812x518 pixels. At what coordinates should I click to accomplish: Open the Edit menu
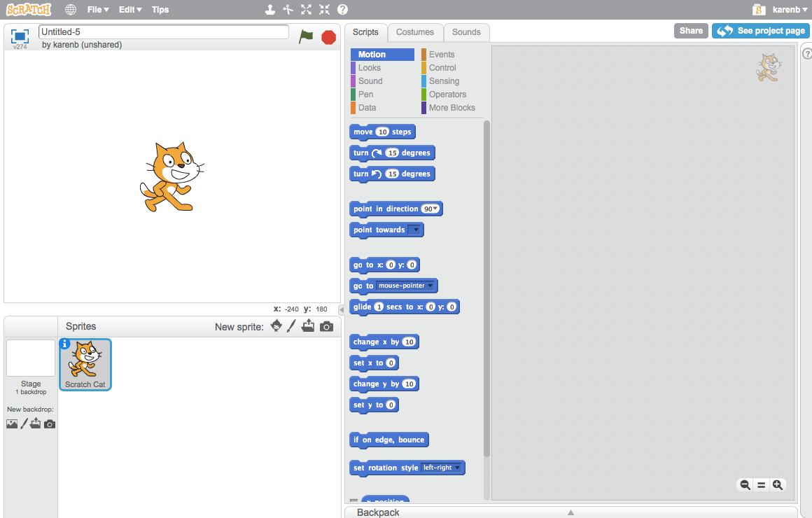(130, 9)
